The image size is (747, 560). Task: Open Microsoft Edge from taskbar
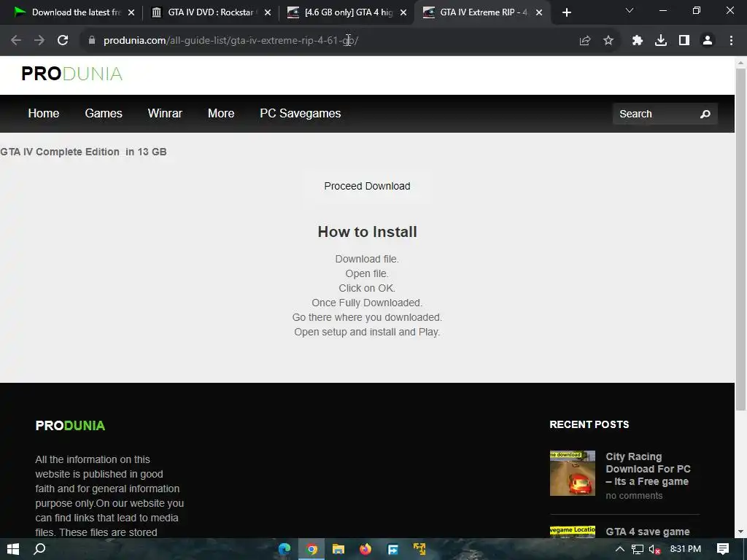[285, 550]
